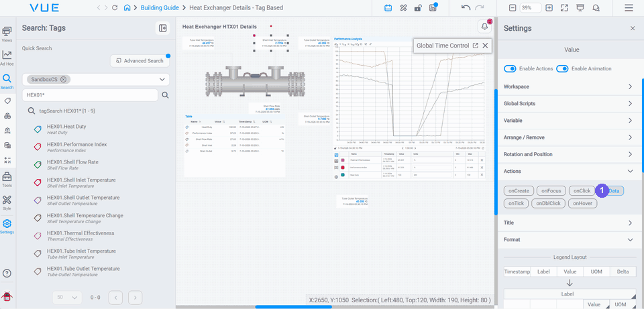Open the page size 50 dropdown
This screenshot has height=309, width=644.
click(x=67, y=298)
